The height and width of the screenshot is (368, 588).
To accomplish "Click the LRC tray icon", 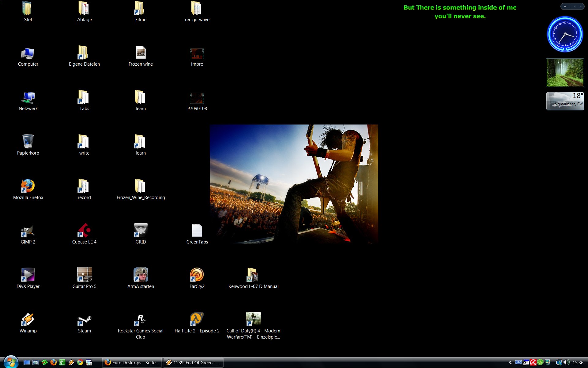I will pos(518,362).
